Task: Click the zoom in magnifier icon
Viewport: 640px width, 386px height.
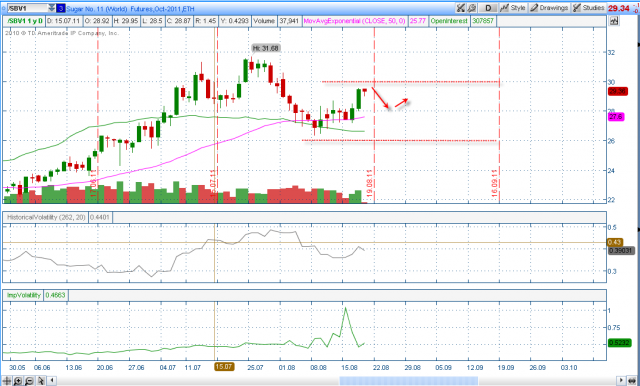Action: click(18, 381)
